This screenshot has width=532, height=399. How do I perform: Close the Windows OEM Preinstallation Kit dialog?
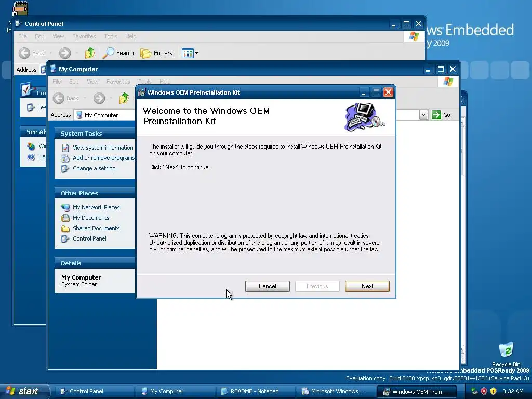tap(388, 92)
